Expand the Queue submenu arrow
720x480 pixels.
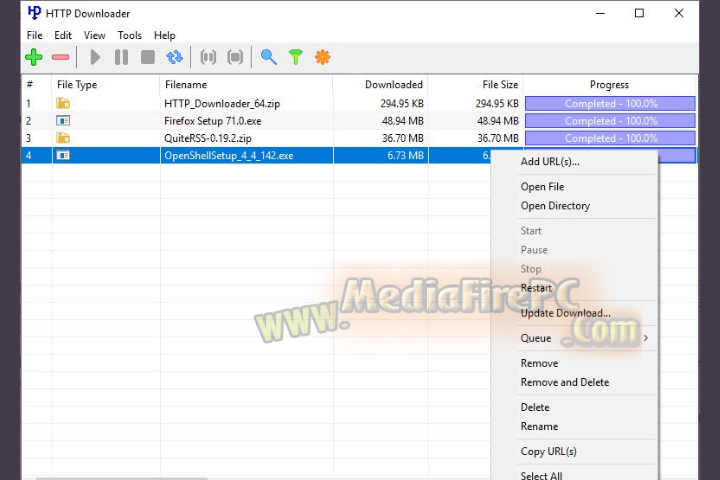(x=646, y=338)
